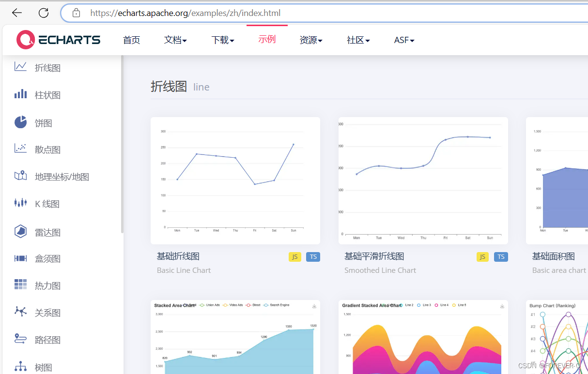Open the 柱状图 (bar chart) examples section
588x374 pixels.
click(x=47, y=94)
